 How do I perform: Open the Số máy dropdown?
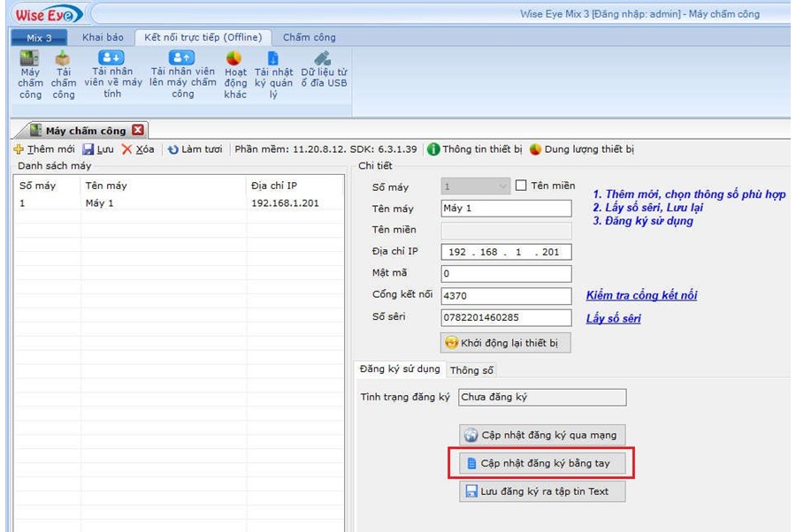coord(475,186)
